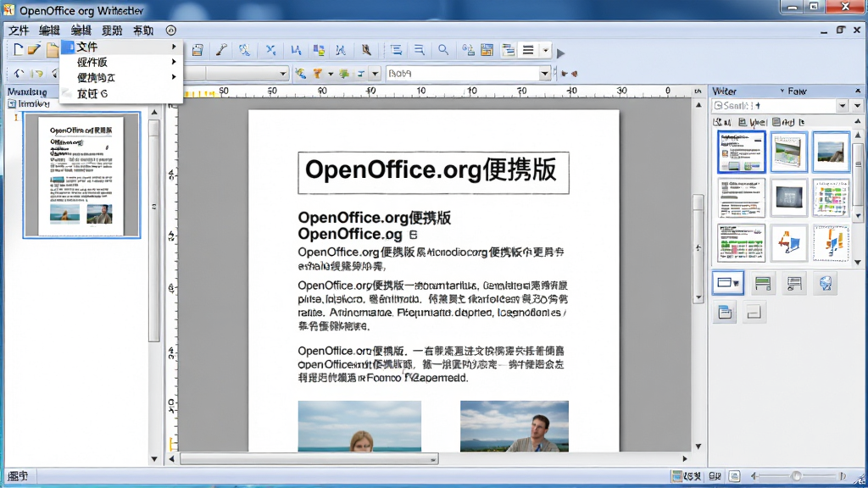Click the blue window icon in the sidebar's lowest row
The image size is (868, 488).
coord(725,313)
